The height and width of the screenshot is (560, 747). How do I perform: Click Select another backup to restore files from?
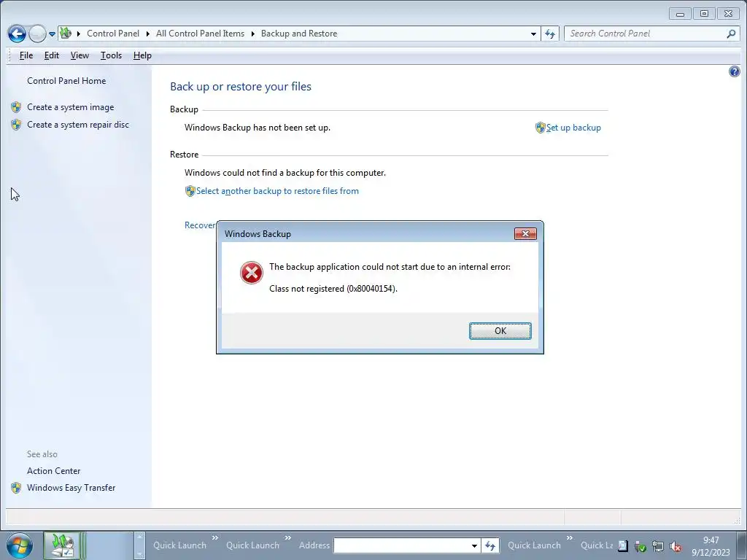pos(277,191)
